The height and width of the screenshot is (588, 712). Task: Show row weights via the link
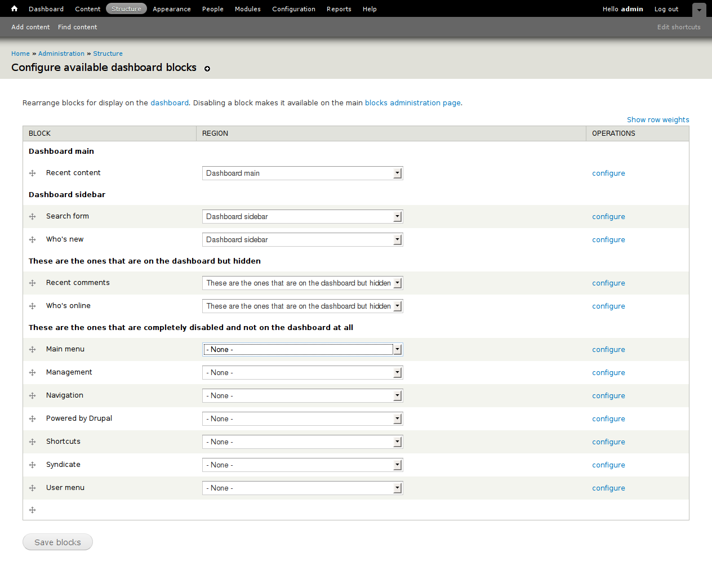click(x=658, y=119)
